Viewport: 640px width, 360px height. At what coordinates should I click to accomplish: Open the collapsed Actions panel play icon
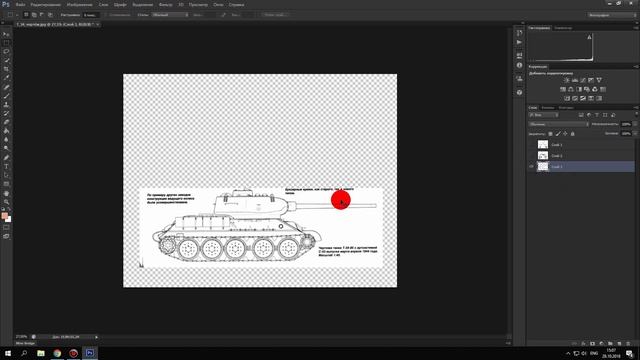[x=519, y=42]
